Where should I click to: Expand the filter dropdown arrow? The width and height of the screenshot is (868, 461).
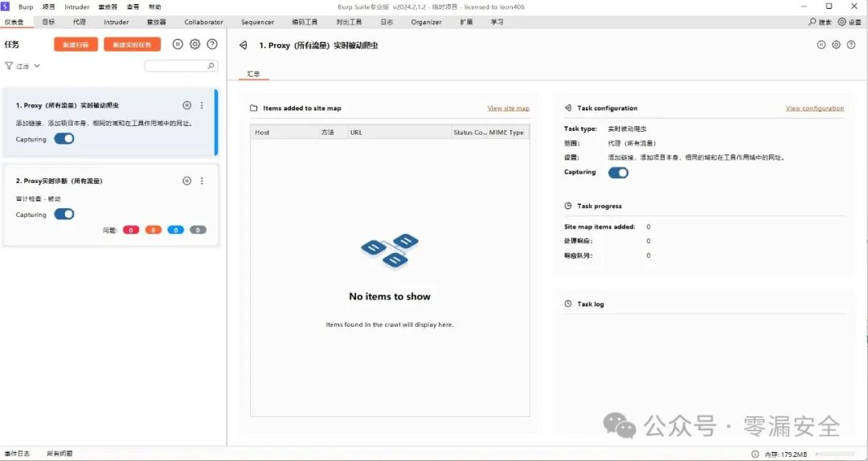click(x=37, y=66)
